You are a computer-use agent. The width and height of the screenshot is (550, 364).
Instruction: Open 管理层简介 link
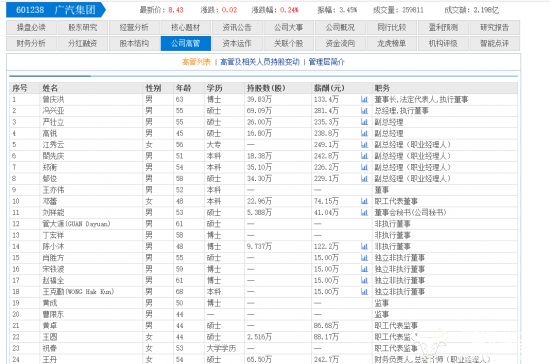click(x=327, y=62)
